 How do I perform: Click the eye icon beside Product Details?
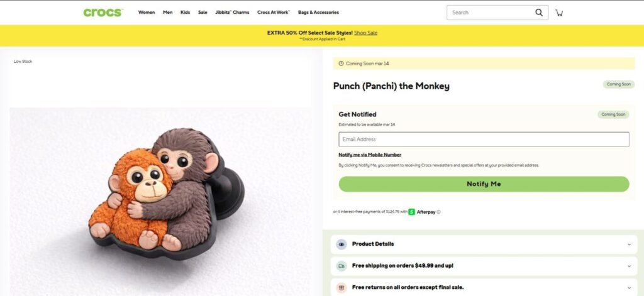pyautogui.click(x=341, y=244)
